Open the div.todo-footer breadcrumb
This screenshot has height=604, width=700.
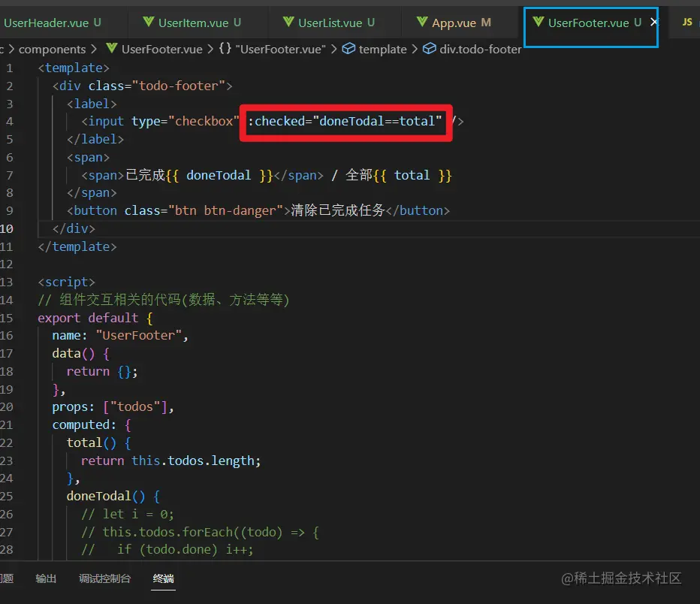coord(481,49)
